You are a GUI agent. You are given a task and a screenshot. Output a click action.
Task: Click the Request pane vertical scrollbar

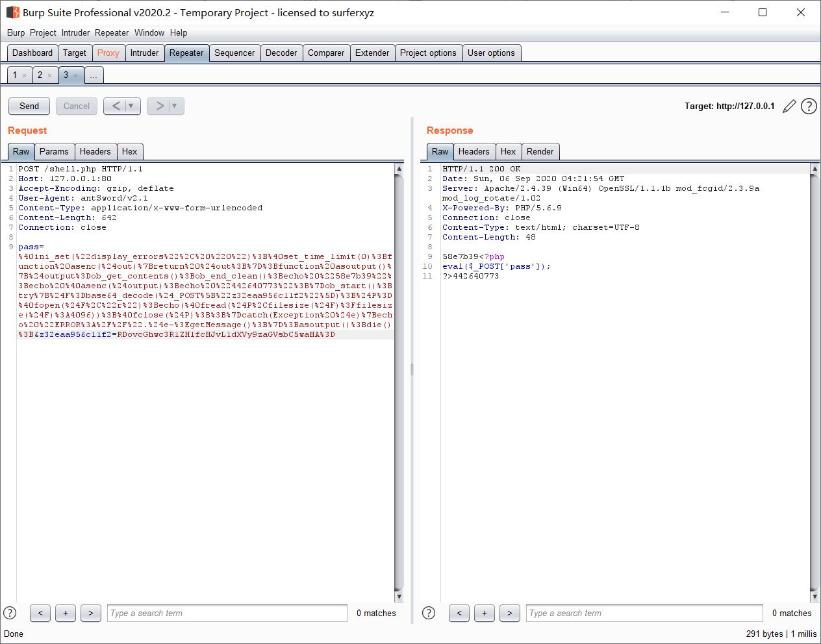399,383
